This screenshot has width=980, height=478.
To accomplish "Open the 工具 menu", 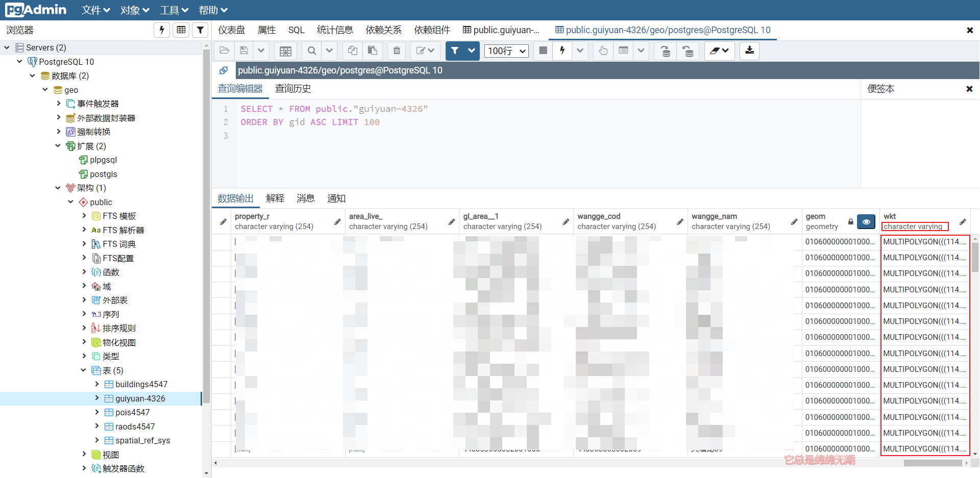I will pyautogui.click(x=174, y=10).
